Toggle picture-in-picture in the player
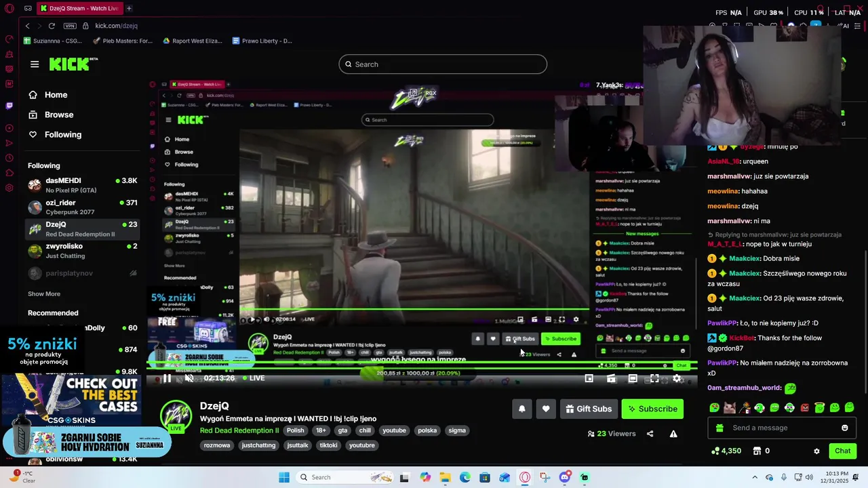The height and width of the screenshot is (488, 868). click(x=589, y=379)
